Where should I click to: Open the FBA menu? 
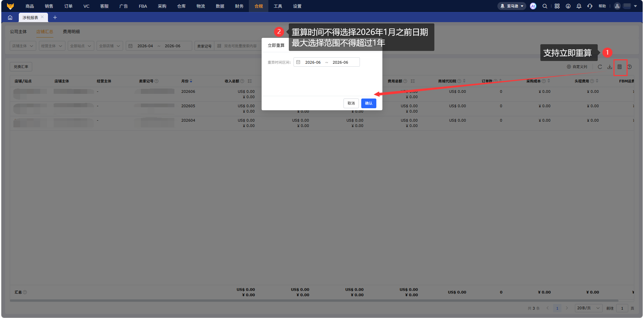click(143, 6)
